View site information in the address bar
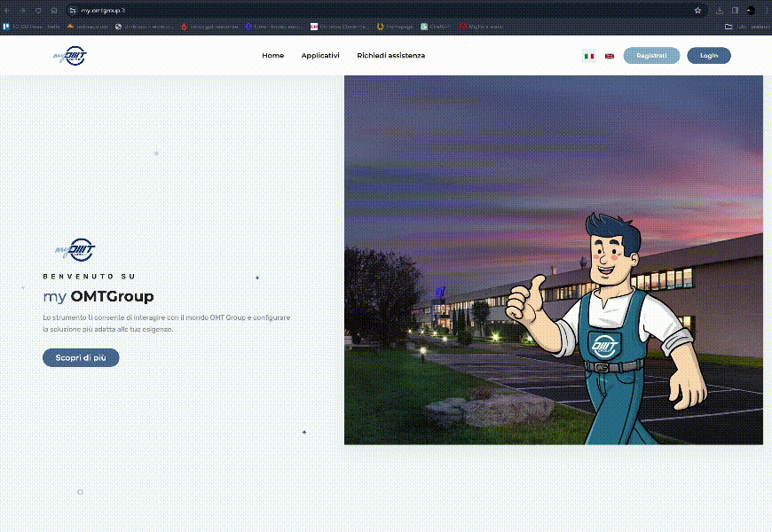 [73, 11]
